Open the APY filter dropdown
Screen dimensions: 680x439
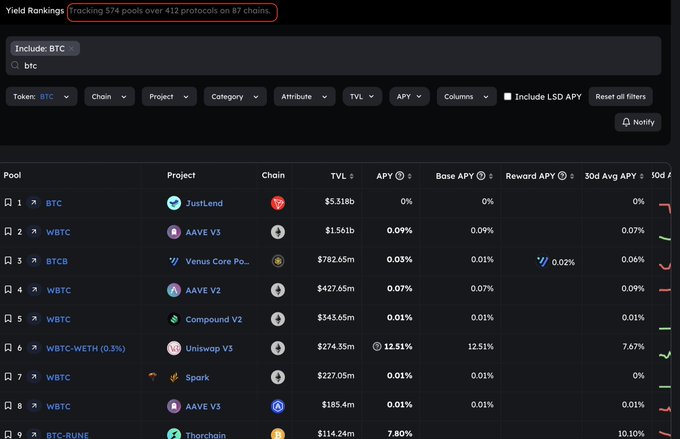(409, 96)
